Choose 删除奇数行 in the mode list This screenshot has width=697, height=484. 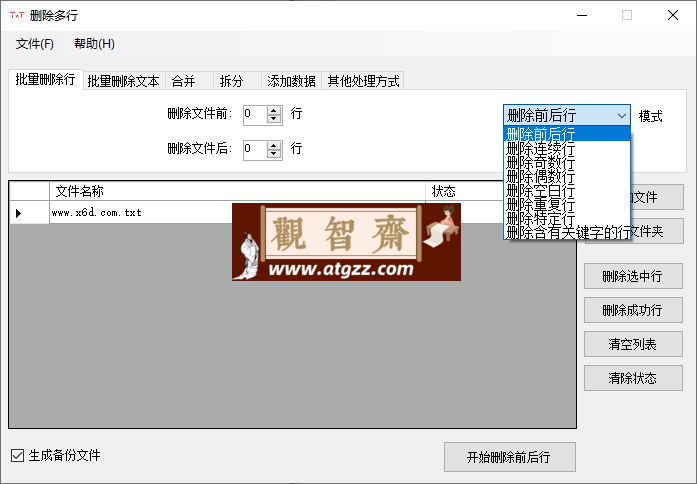[x=567, y=162]
